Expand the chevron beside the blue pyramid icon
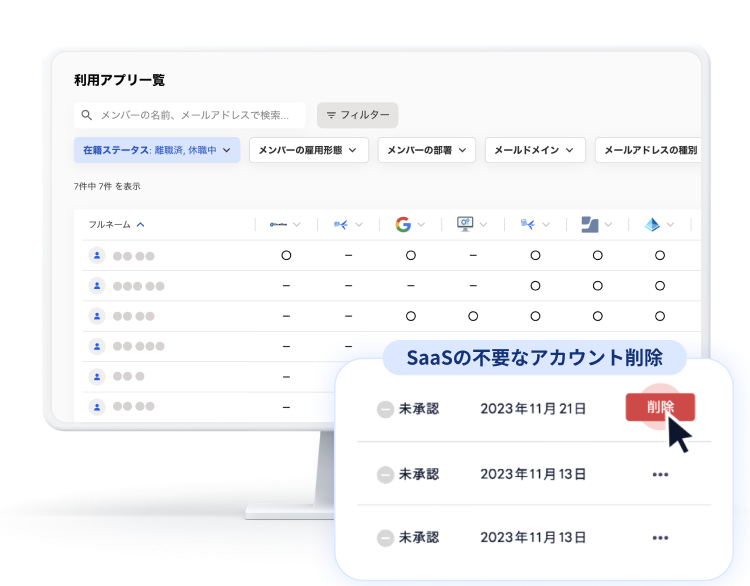 point(670,225)
